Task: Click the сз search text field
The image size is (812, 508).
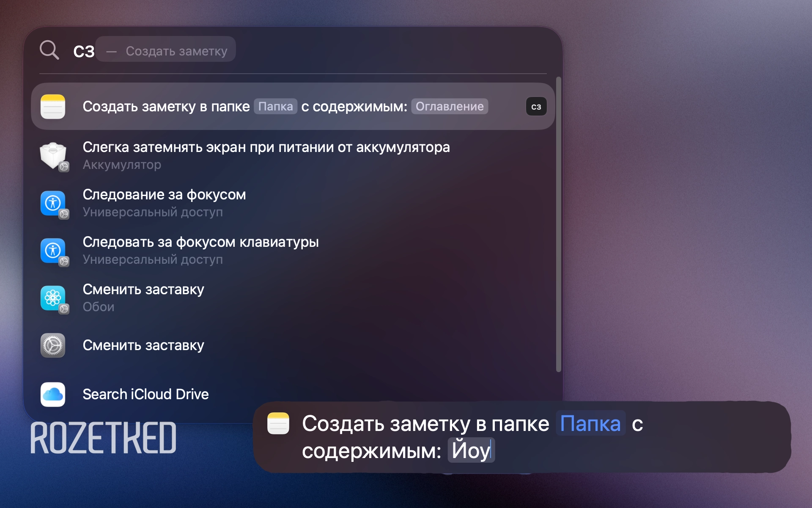Action: [x=84, y=51]
